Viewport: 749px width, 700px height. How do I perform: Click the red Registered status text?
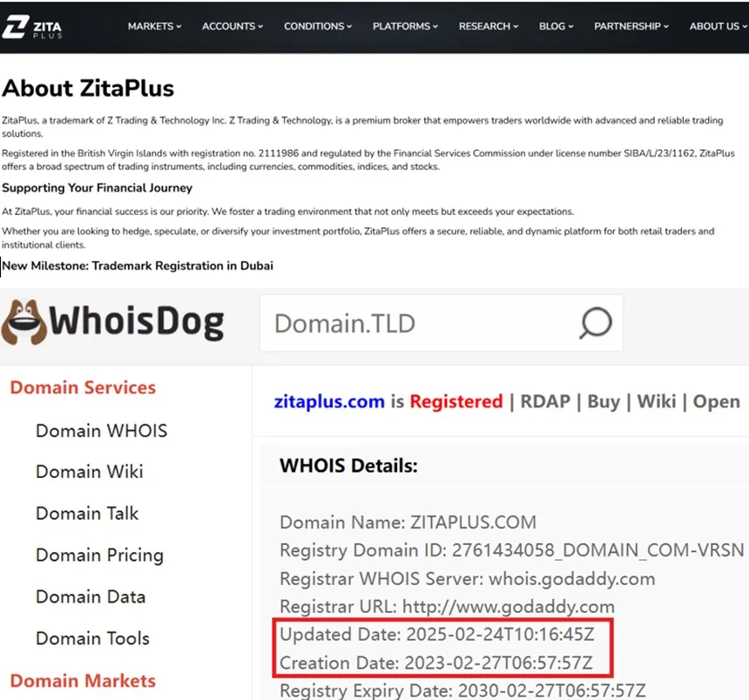[456, 402]
